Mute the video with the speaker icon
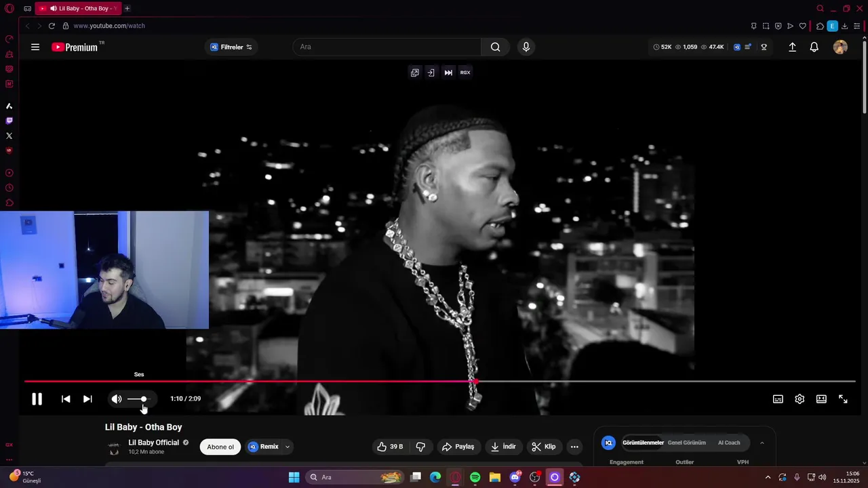Viewport: 868px width, 488px height. 117,399
